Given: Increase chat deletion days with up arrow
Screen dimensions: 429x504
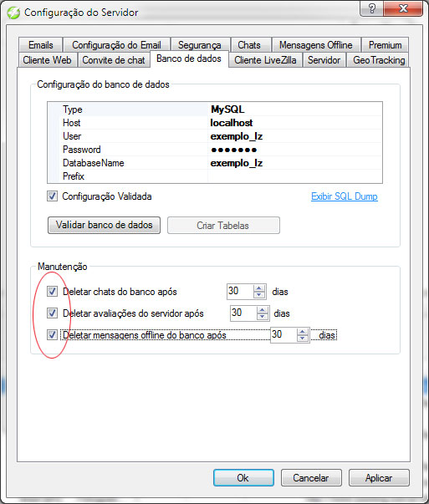Looking at the screenshot, I should coord(259,288).
